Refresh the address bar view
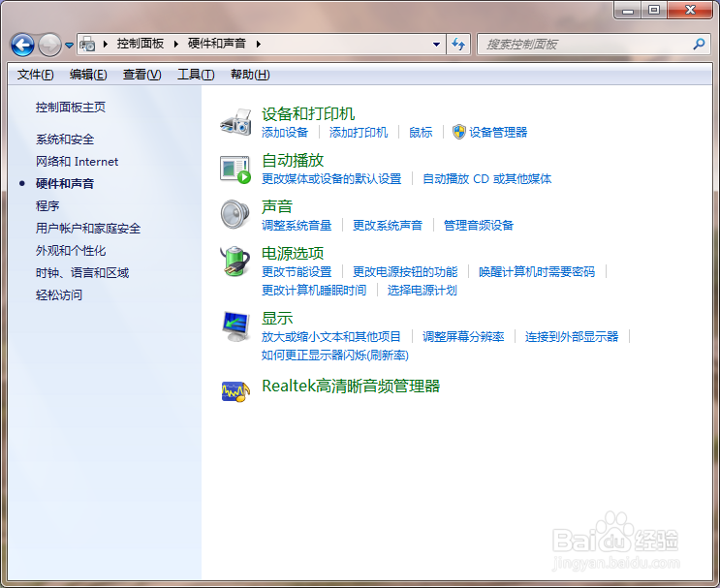 click(x=458, y=44)
